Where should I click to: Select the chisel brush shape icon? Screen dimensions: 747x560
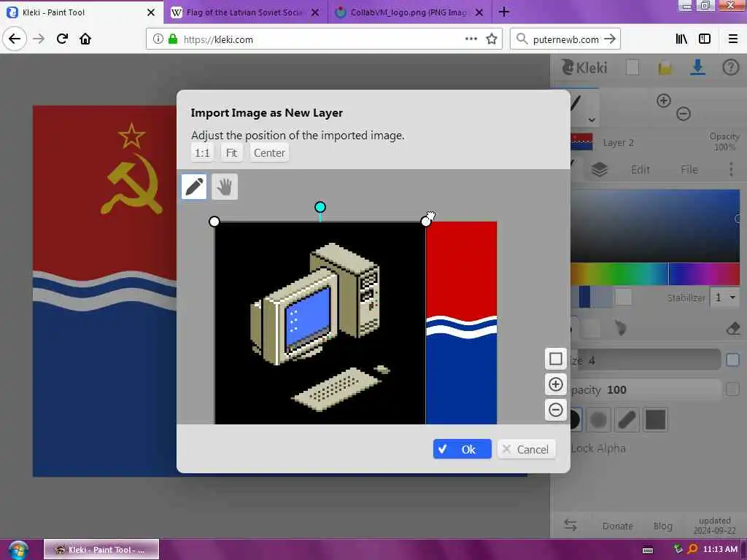pyautogui.click(x=627, y=419)
